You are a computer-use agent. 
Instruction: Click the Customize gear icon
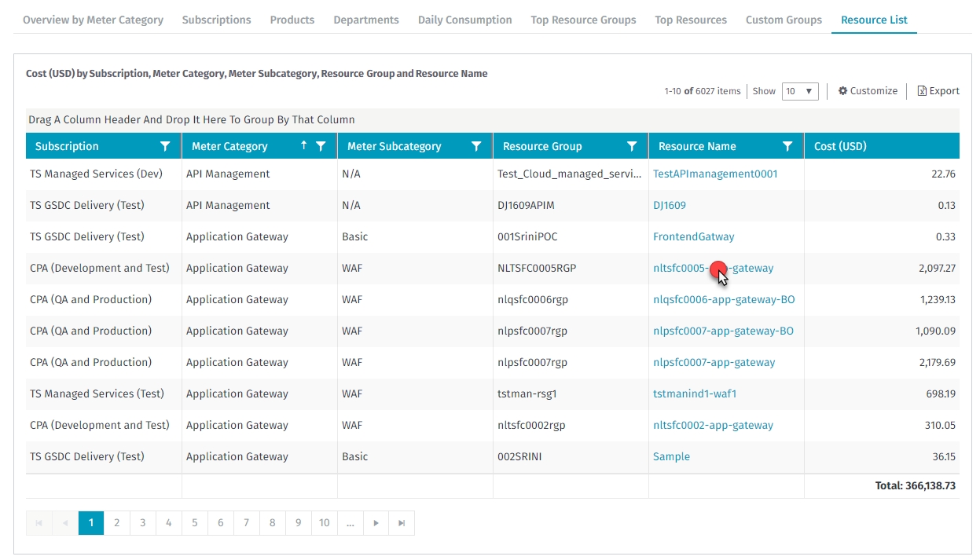tap(843, 91)
